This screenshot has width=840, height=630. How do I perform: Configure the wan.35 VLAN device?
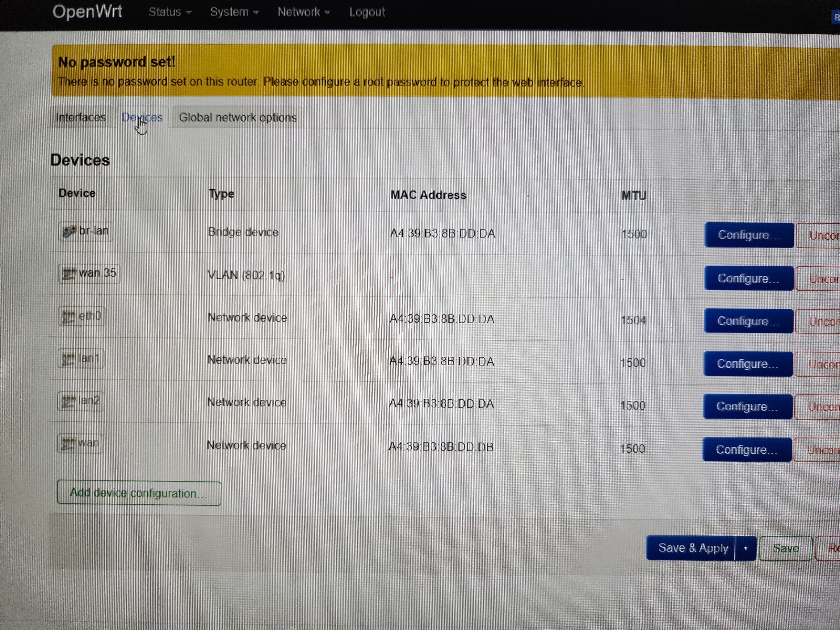[748, 278]
